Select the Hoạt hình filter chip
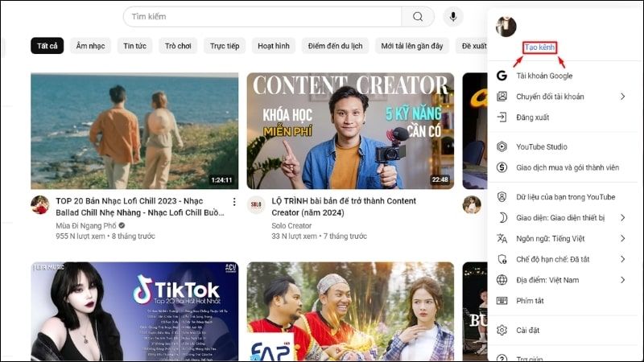644x362 pixels. click(x=274, y=46)
